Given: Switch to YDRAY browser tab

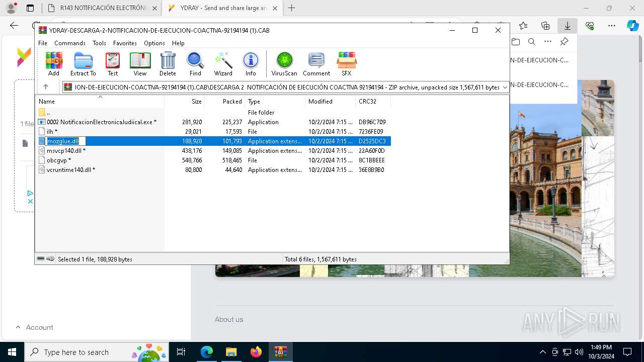Looking at the screenshot, I should 222,8.
